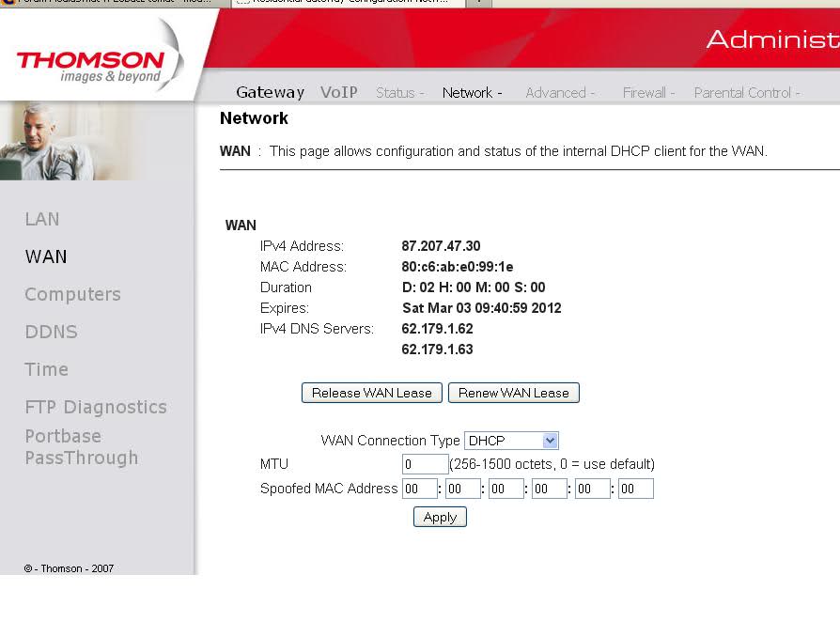This screenshot has height=637, width=840.
Task: Open FTP Diagnostics page
Action: pyautogui.click(x=96, y=407)
